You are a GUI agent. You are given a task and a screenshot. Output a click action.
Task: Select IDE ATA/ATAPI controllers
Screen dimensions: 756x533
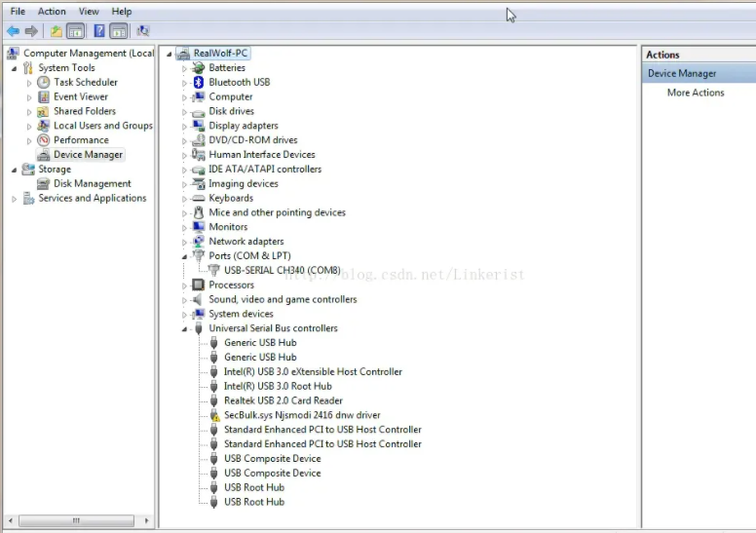point(265,169)
